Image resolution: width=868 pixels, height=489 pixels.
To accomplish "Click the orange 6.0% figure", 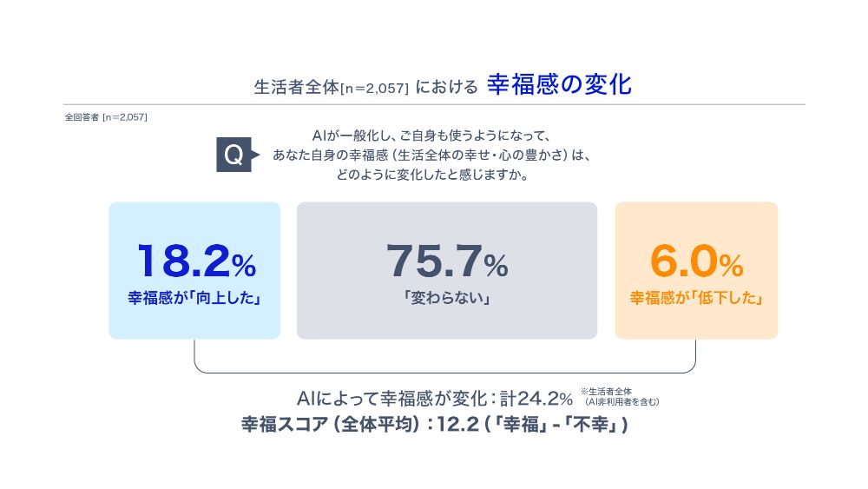I will tap(696, 261).
